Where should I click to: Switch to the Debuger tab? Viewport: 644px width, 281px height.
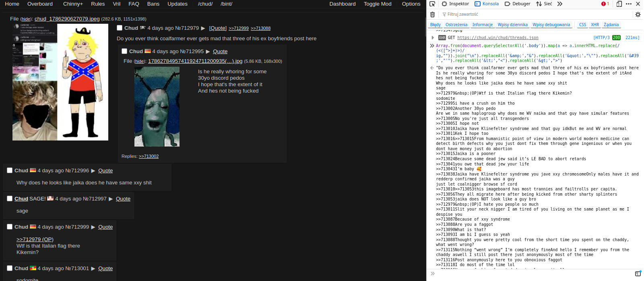point(518,4)
